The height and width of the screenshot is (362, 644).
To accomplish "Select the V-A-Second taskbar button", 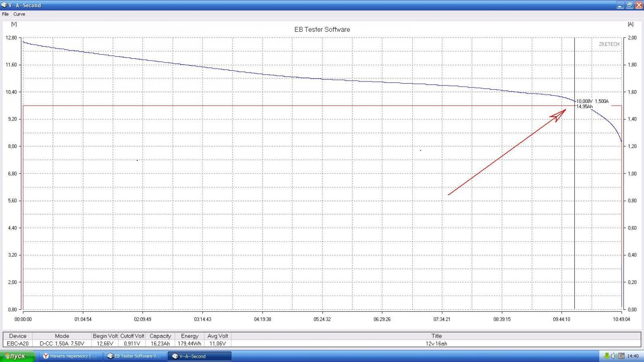I will tap(199, 356).
